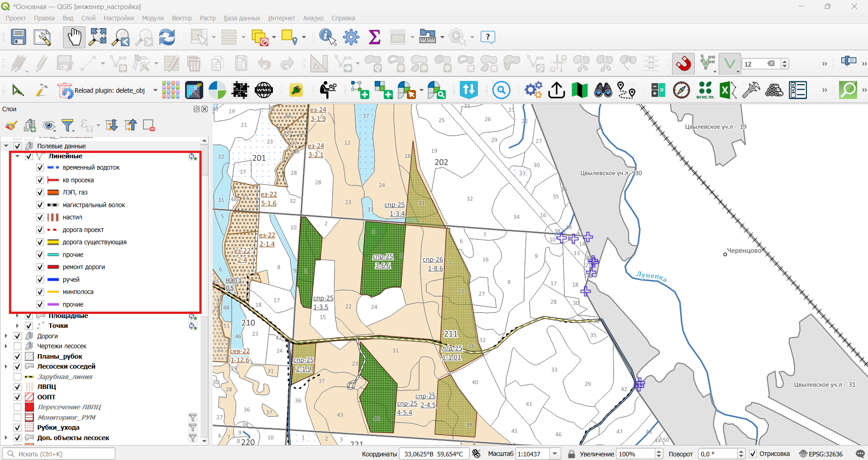Click the binoculars plugin icon
The image size is (868, 460).
603,90
